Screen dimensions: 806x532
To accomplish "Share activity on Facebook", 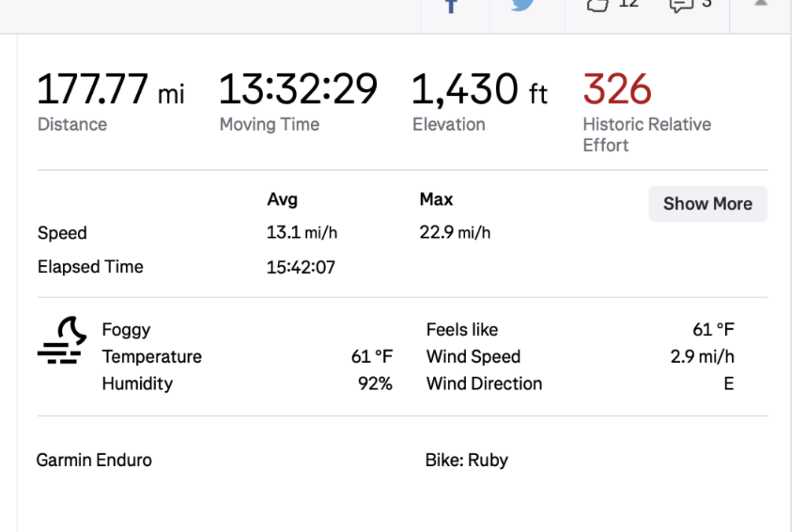I will pyautogui.click(x=452, y=6).
